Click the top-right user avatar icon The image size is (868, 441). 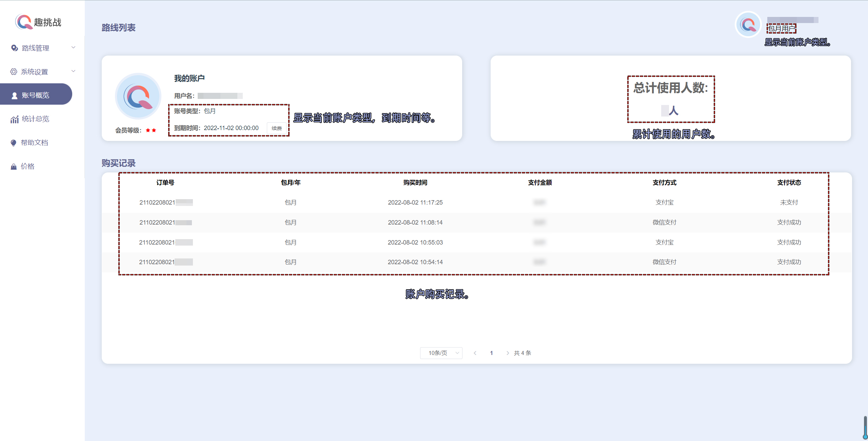[748, 24]
